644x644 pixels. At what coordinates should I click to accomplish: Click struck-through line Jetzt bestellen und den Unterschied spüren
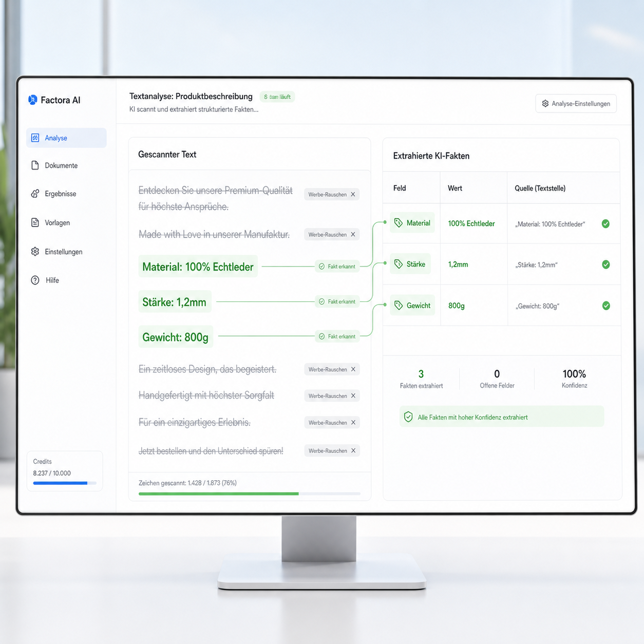pos(211,451)
